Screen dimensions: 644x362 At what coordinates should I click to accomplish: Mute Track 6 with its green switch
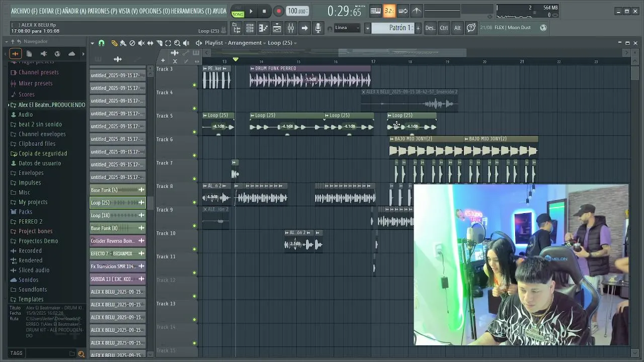pos(194,155)
